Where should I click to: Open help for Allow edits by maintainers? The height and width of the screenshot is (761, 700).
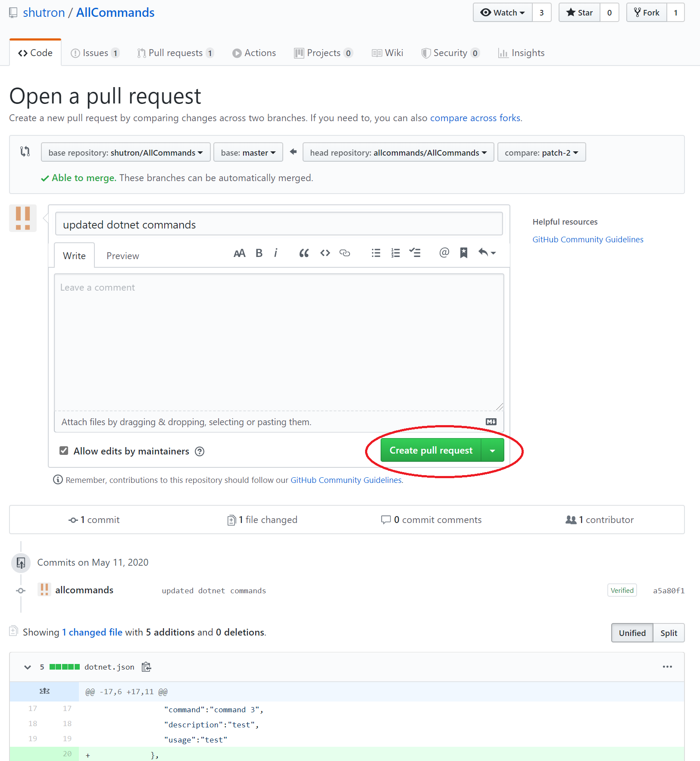tap(200, 451)
